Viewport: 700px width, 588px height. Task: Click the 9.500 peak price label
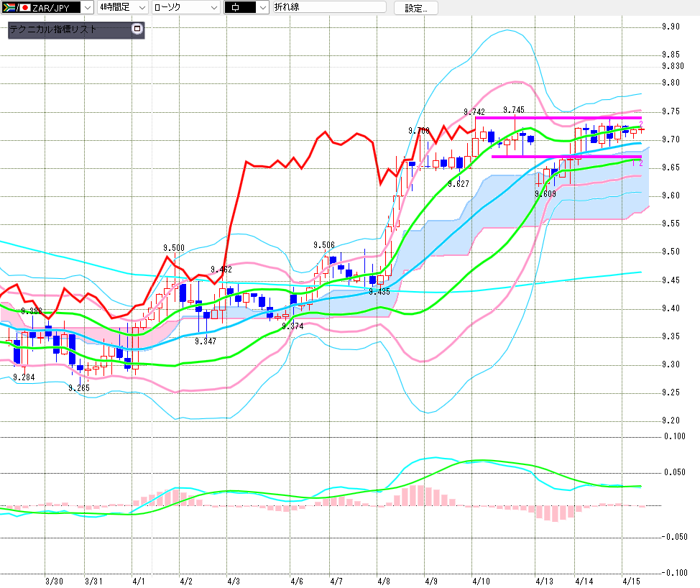pyautogui.click(x=173, y=248)
